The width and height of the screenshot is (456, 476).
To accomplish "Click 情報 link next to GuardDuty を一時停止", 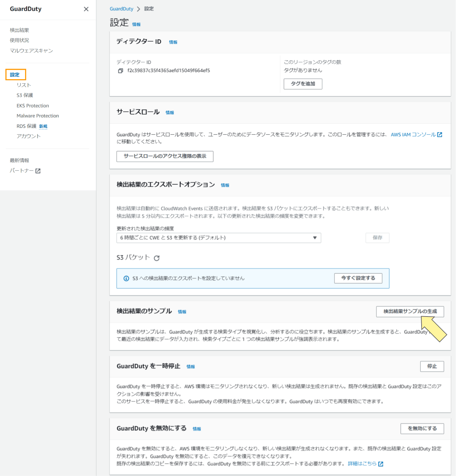I will click(191, 367).
